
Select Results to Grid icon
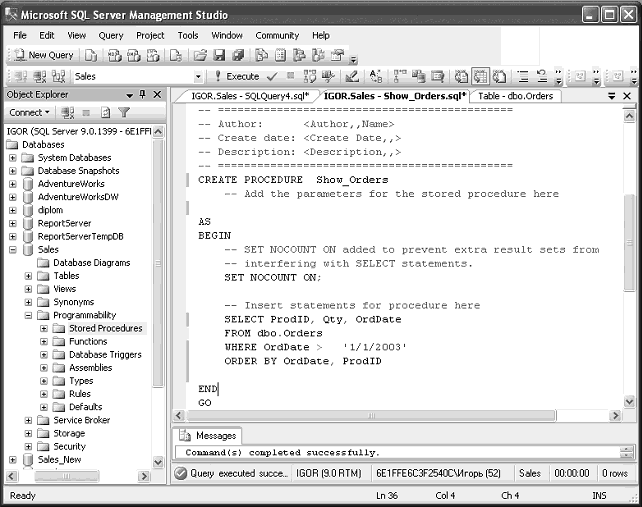[x=480, y=77]
